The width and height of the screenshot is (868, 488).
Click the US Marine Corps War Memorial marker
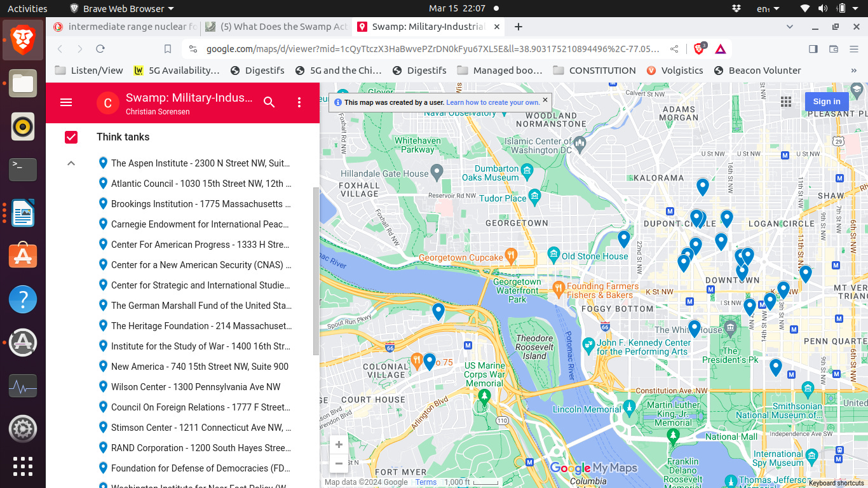(x=484, y=398)
